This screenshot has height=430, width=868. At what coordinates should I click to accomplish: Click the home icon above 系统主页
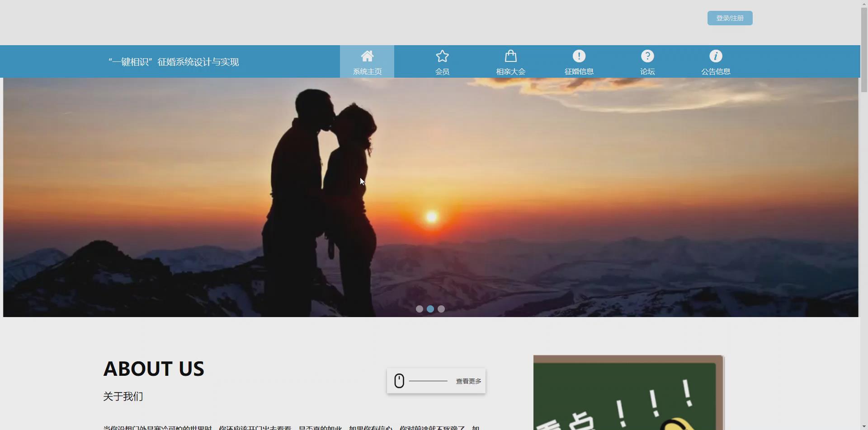pos(367,56)
